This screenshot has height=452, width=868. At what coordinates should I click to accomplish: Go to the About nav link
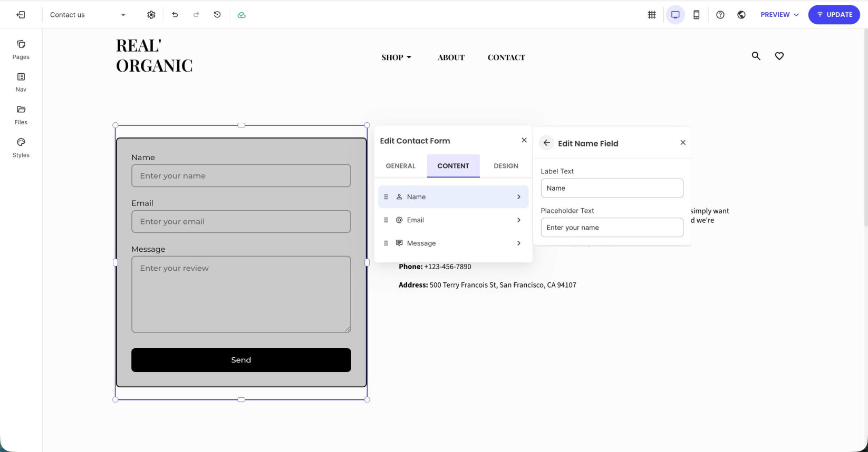[451, 57]
